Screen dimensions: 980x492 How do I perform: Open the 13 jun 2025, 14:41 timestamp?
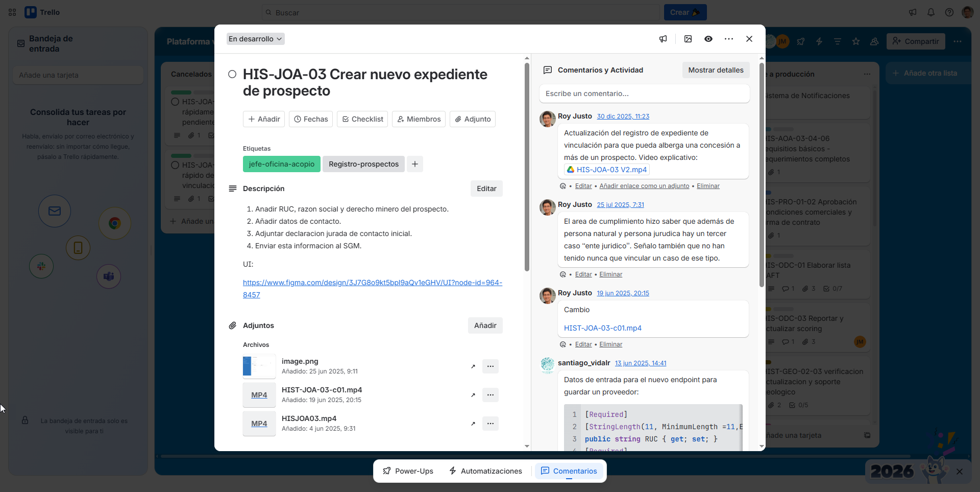[x=641, y=363]
